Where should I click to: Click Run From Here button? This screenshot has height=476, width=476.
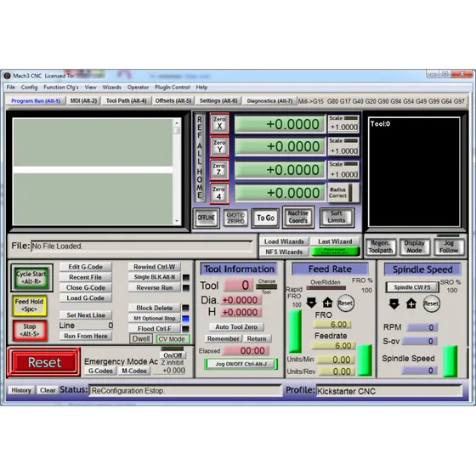[86, 336]
